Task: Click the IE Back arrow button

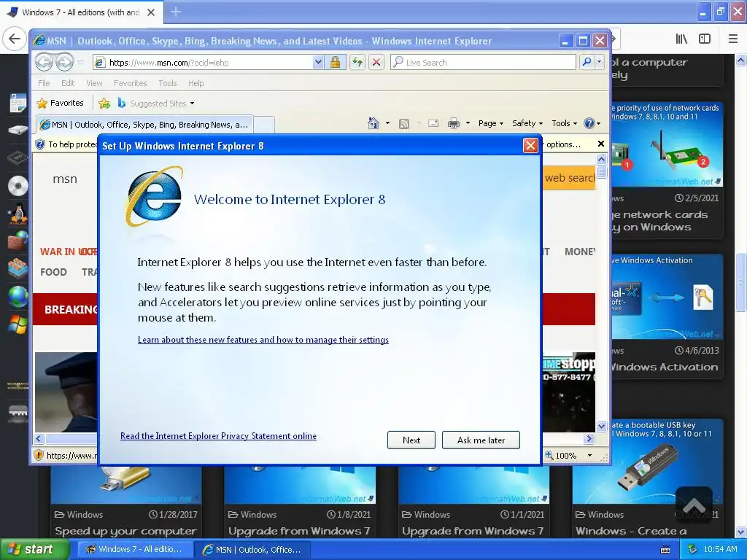Action: click(x=44, y=62)
